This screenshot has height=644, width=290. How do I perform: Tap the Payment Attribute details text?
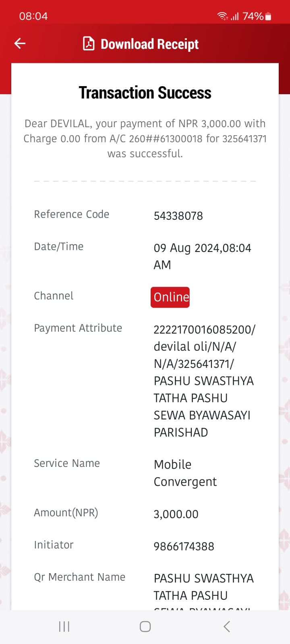click(204, 381)
